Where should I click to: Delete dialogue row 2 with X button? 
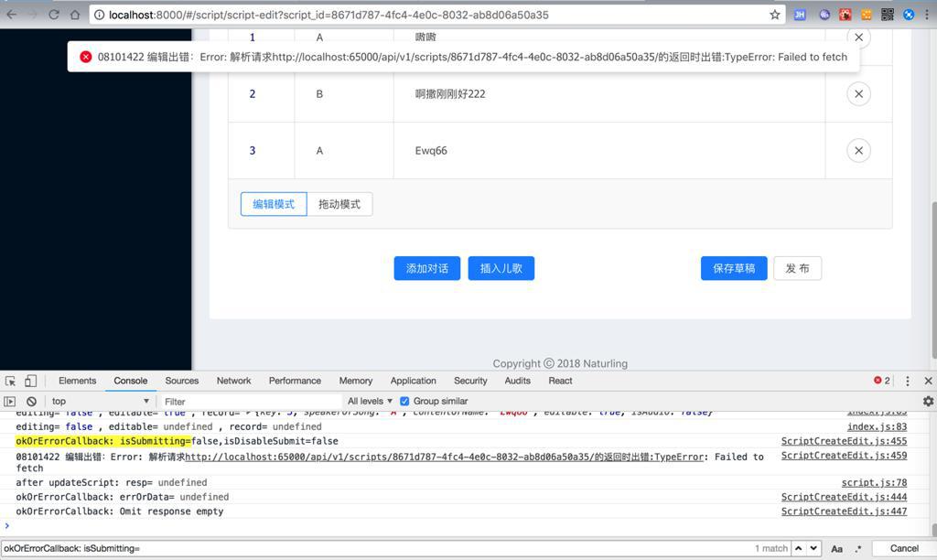tap(858, 94)
